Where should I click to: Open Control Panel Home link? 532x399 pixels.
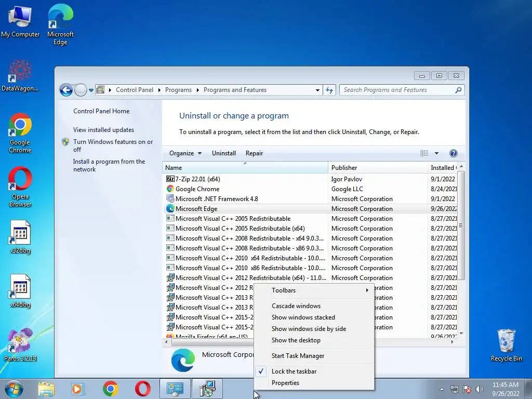click(x=101, y=111)
